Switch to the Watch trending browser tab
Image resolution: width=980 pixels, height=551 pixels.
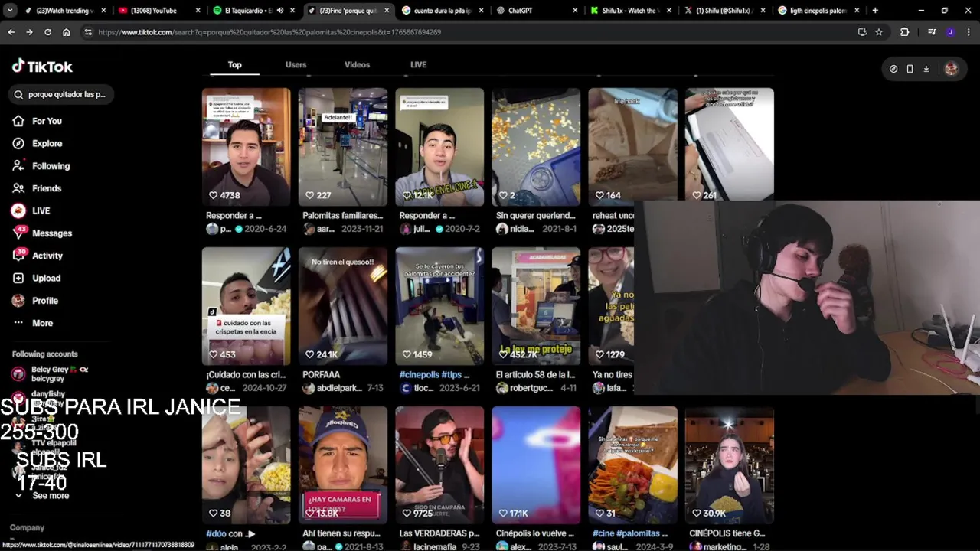tap(64, 11)
